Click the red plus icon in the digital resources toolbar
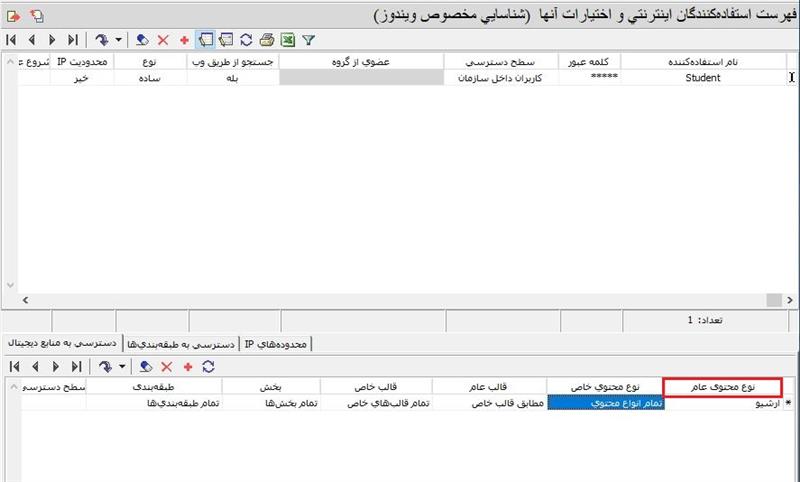This screenshot has height=482, width=800. pyautogui.click(x=187, y=367)
